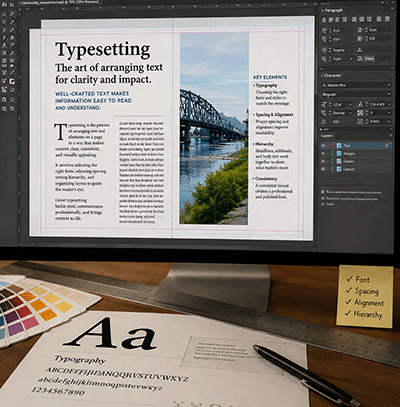400x407 pixels.
Task: Hide the Text layer with its eye icon
Action: click(x=323, y=146)
